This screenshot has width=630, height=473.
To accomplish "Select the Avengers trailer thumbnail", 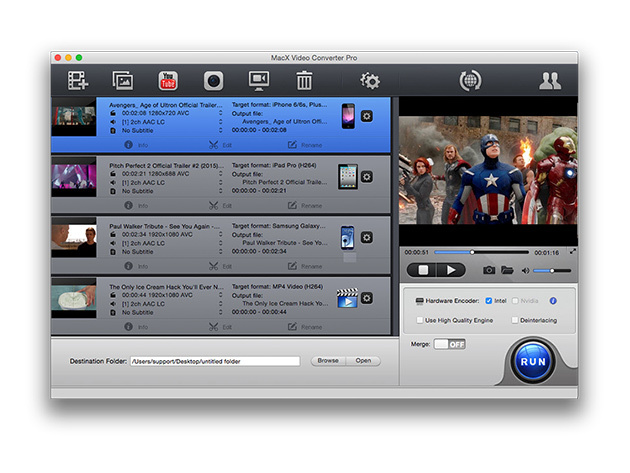I will click(x=74, y=116).
